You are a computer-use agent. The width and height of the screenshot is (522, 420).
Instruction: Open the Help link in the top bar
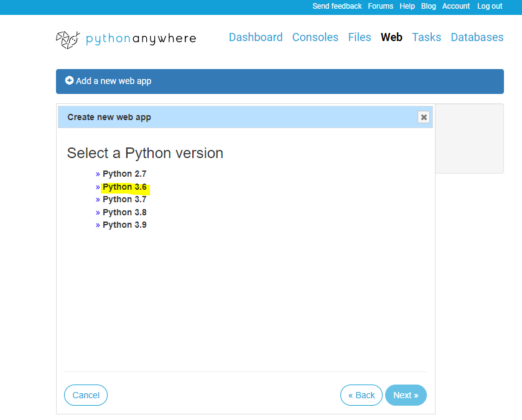407,6
